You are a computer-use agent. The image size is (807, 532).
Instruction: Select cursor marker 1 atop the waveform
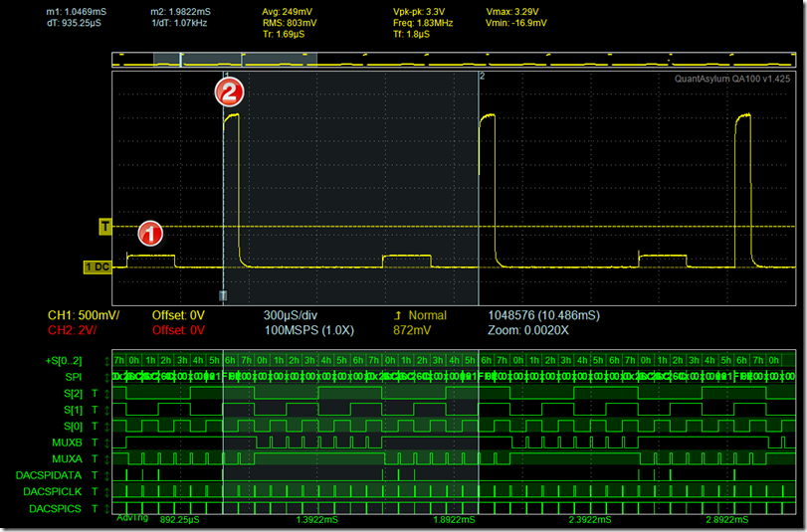click(x=226, y=76)
